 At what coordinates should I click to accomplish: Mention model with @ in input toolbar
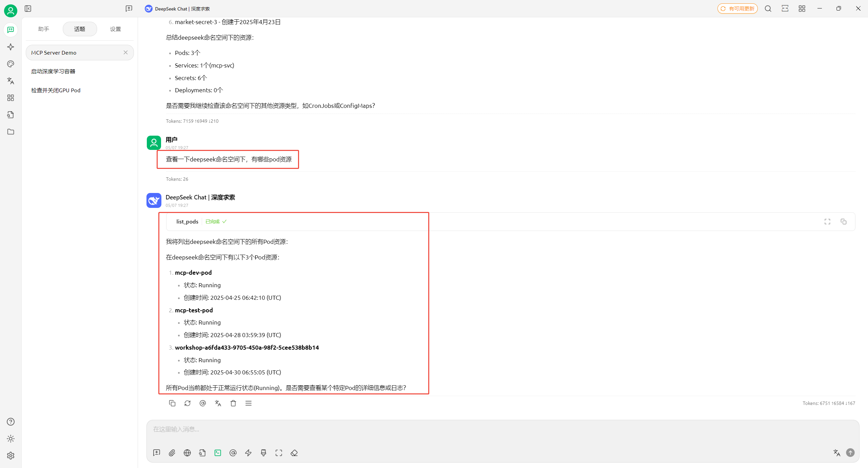click(233, 453)
